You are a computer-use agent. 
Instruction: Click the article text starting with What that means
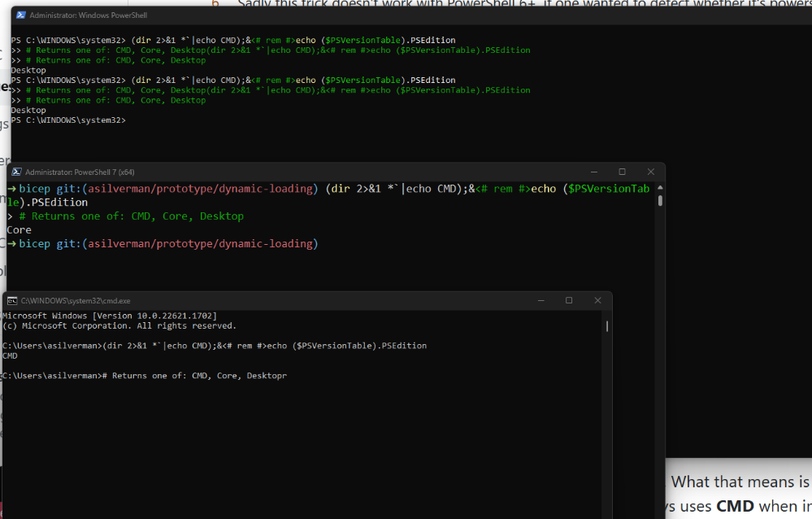click(x=738, y=482)
